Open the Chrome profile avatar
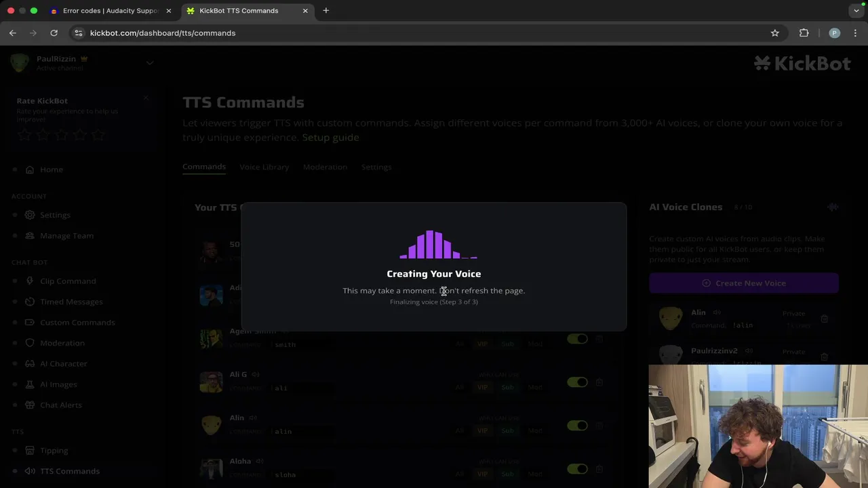 tap(835, 33)
